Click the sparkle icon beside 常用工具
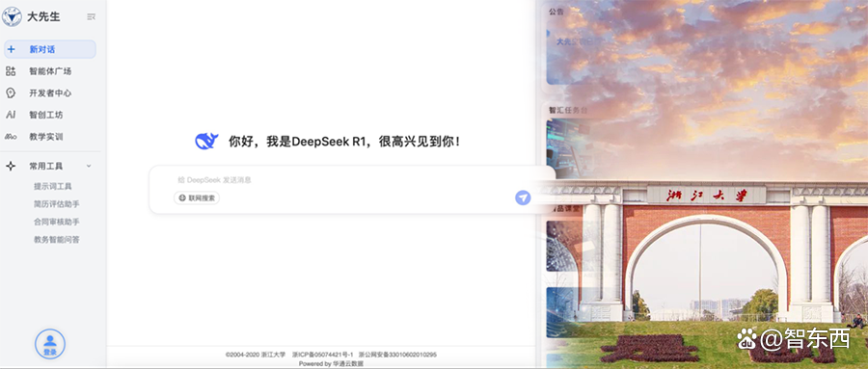Image resolution: width=868 pixels, height=369 pixels. [x=11, y=166]
